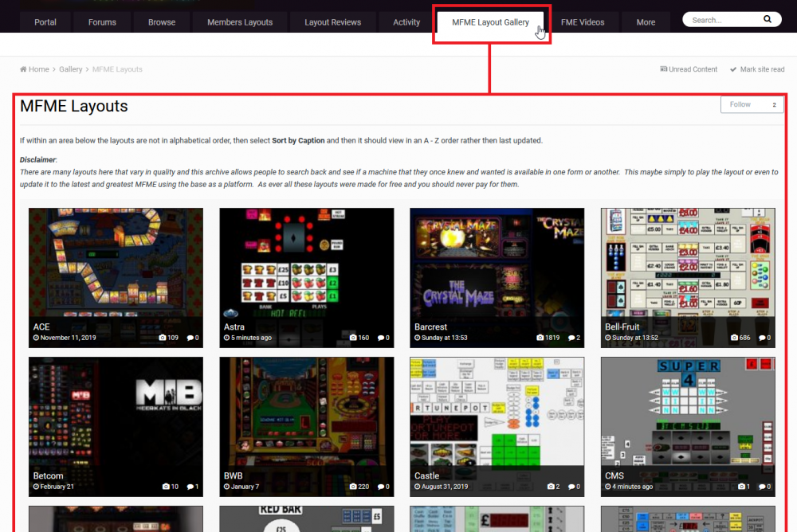
Task: Open the Portal tab
Action: coord(45,22)
